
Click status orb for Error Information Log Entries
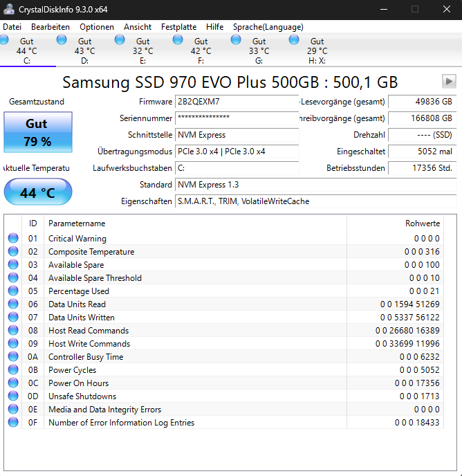(x=13, y=423)
